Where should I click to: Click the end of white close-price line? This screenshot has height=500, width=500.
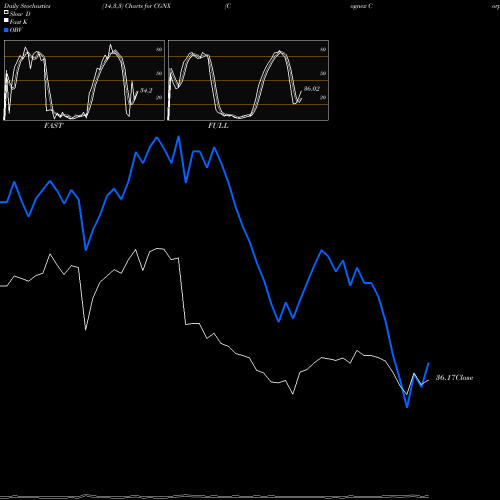tap(428, 380)
